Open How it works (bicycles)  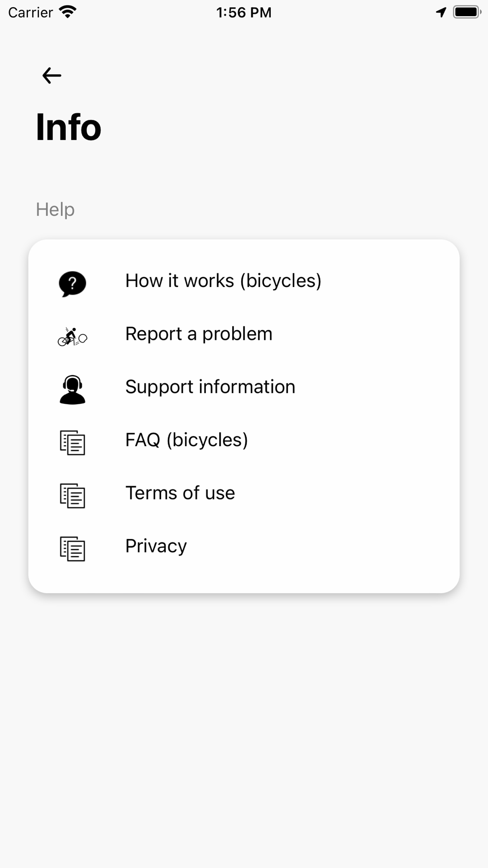223,281
